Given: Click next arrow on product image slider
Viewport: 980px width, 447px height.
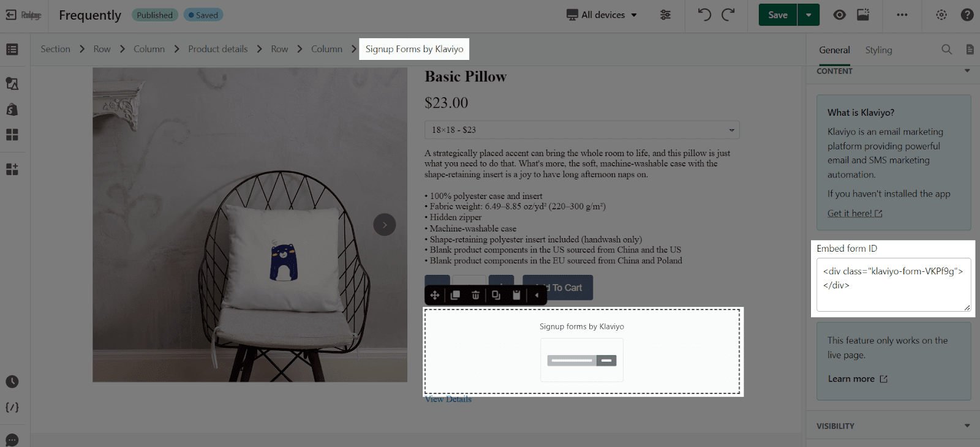Looking at the screenshot, I should 385,225.
